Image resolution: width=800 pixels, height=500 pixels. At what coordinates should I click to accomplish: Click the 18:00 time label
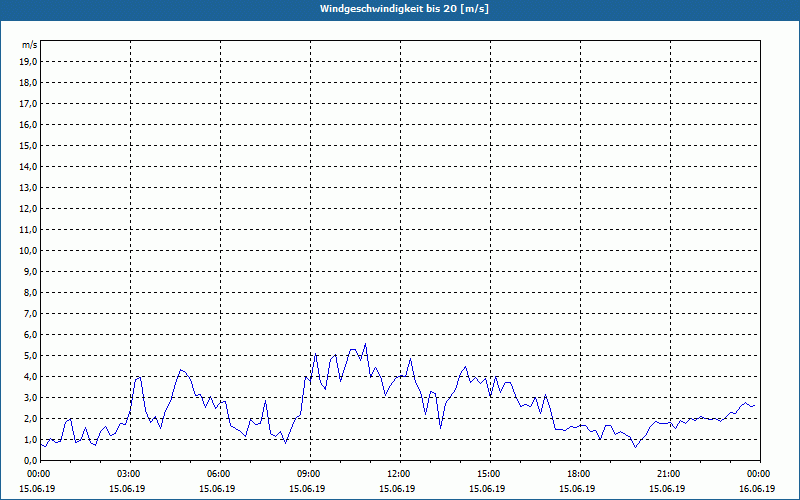581,474
